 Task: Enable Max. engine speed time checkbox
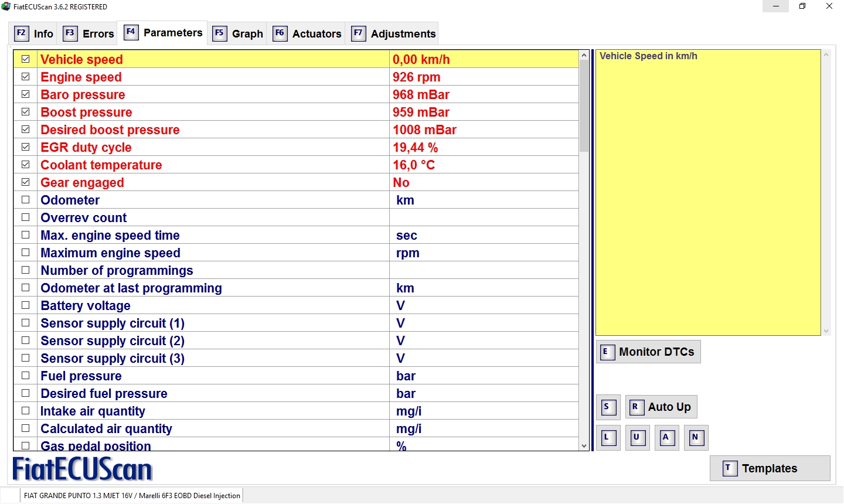(26, 235)
